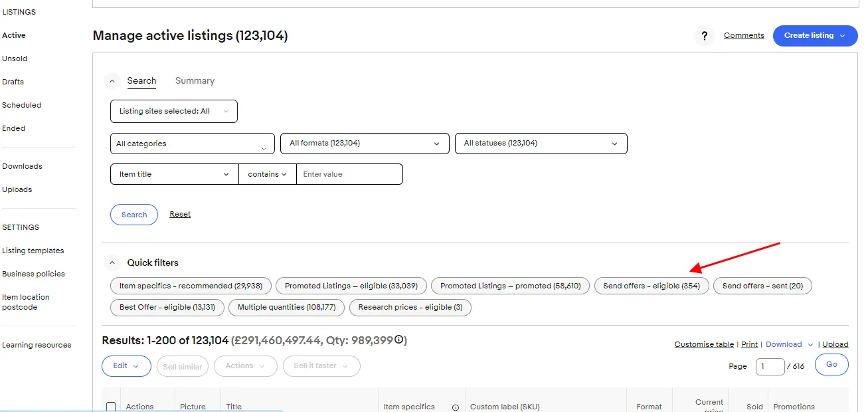
Task: Click the Print link
Action: click(749, 344)
